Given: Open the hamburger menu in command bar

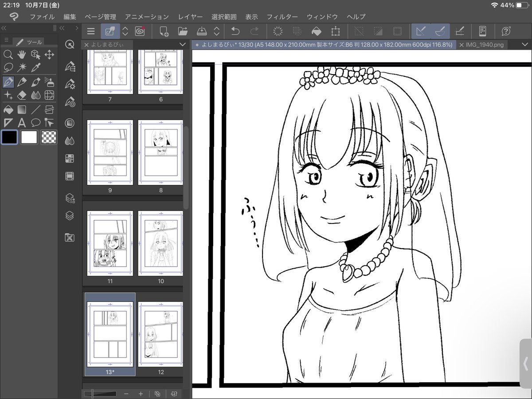Looking at the screenshot, I should [x=91, y=31].
